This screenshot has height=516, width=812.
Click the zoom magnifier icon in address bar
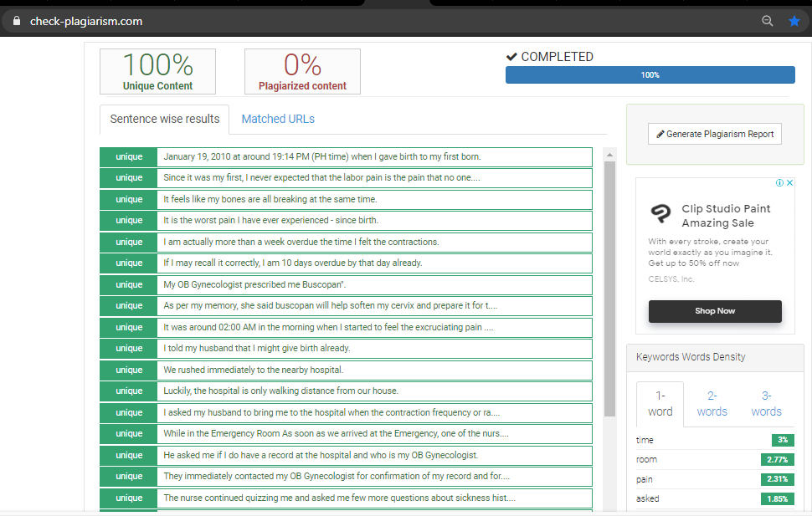point(768,21)
